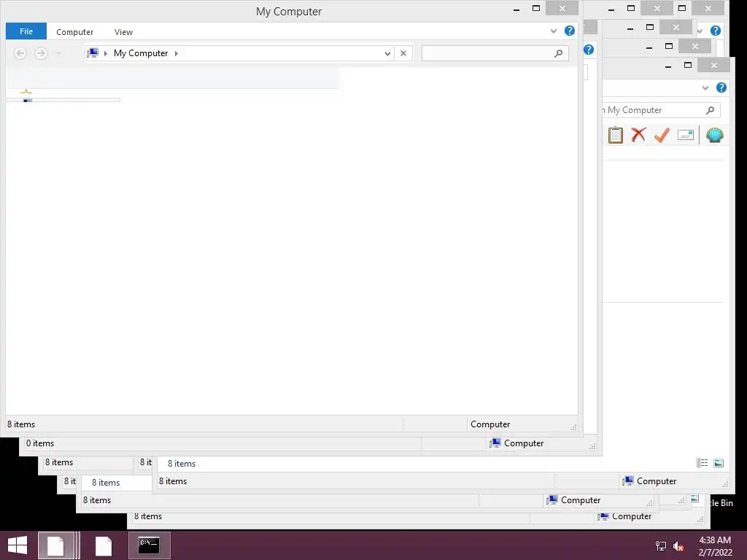Click the Paste clipboard icon in the background window

[x=615, y=135]
